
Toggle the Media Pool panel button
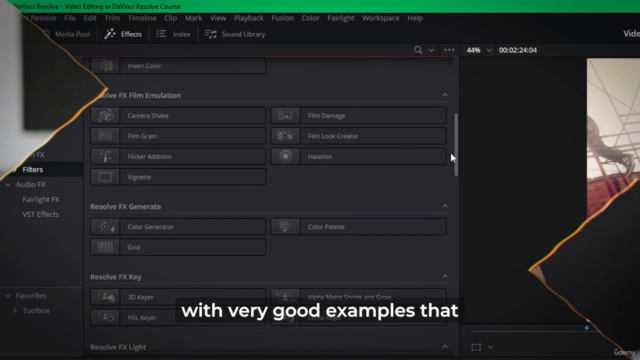[67, 34]
